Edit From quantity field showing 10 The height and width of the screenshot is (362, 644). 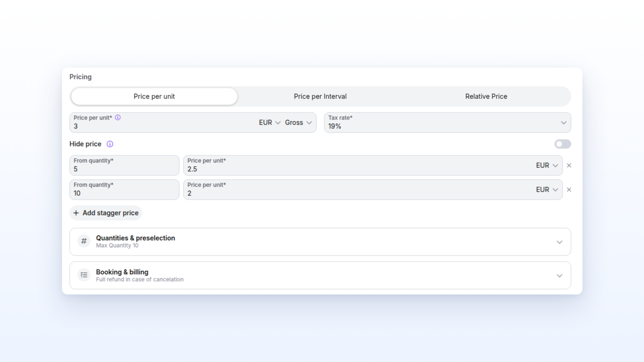point(124,190)
